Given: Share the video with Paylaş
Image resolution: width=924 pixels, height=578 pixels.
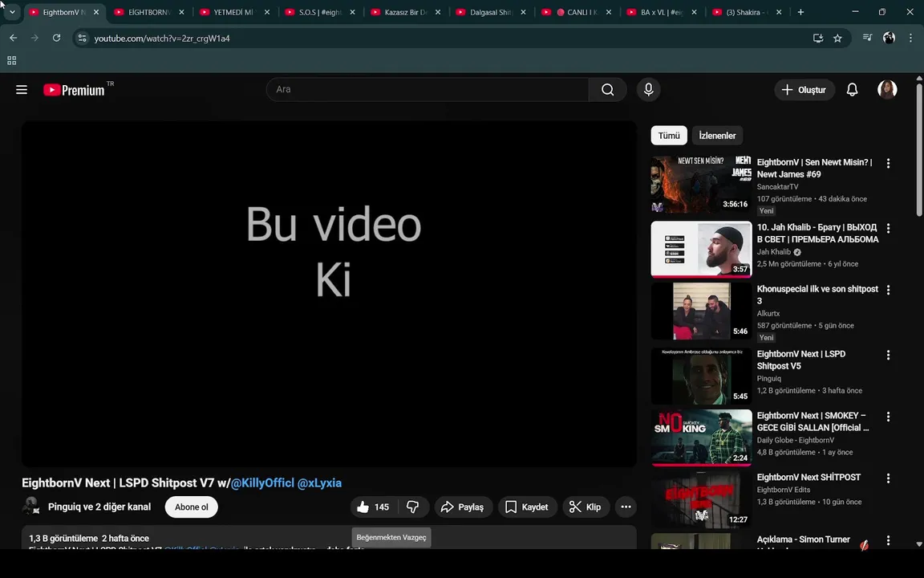Looking at the screenshot, I should point(463,507).
